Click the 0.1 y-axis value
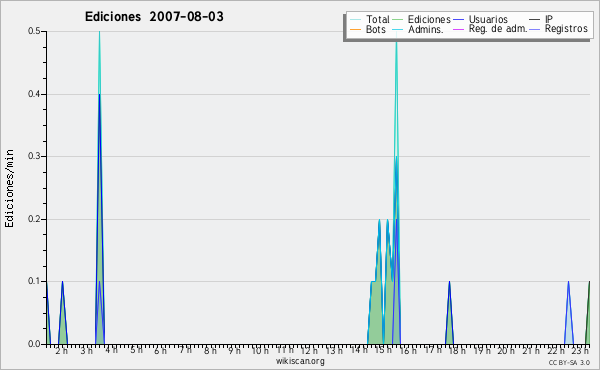 point(34,281)
